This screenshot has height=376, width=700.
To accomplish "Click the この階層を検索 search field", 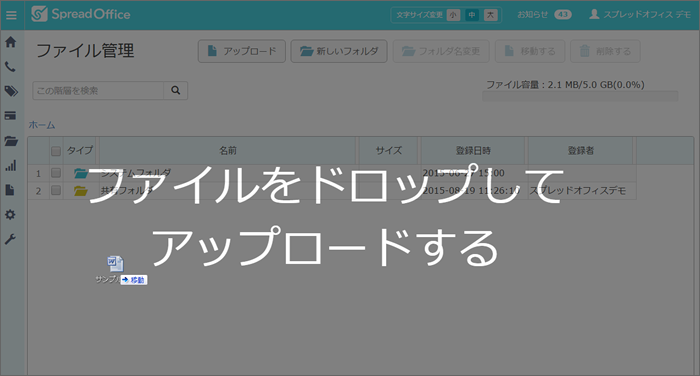I will 98,91.
